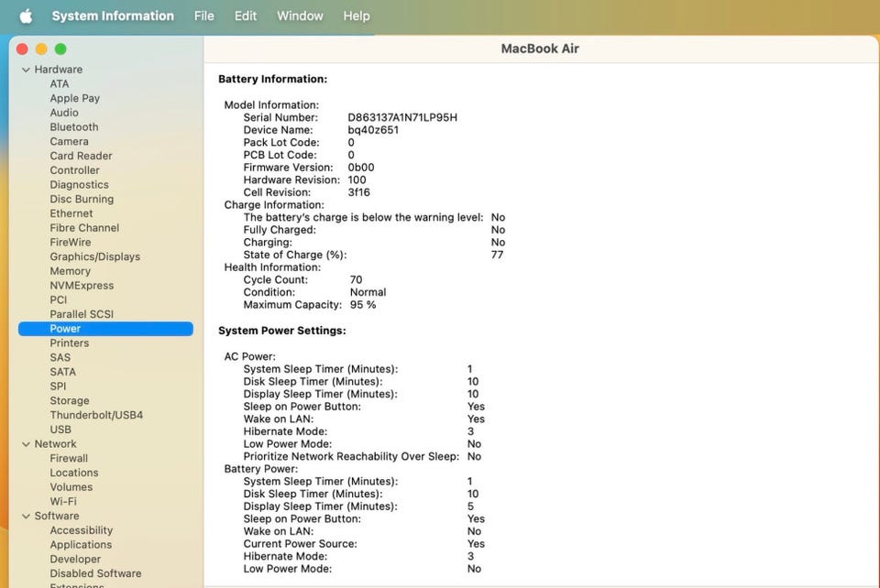Click the device name bq40z651
The width and height of the screenshot is (880, 588).
[373, 130]
